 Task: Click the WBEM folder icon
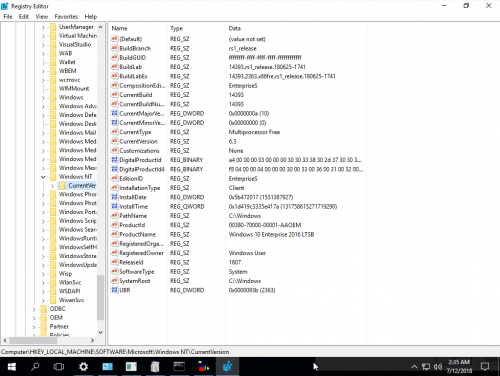point(53,71)
